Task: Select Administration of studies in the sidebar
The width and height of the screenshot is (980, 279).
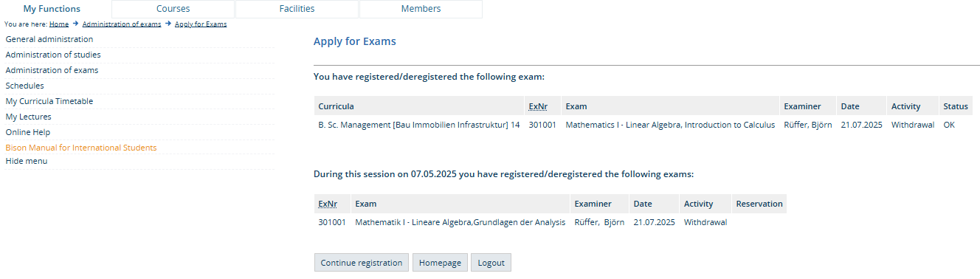Action: pos(53,55)
